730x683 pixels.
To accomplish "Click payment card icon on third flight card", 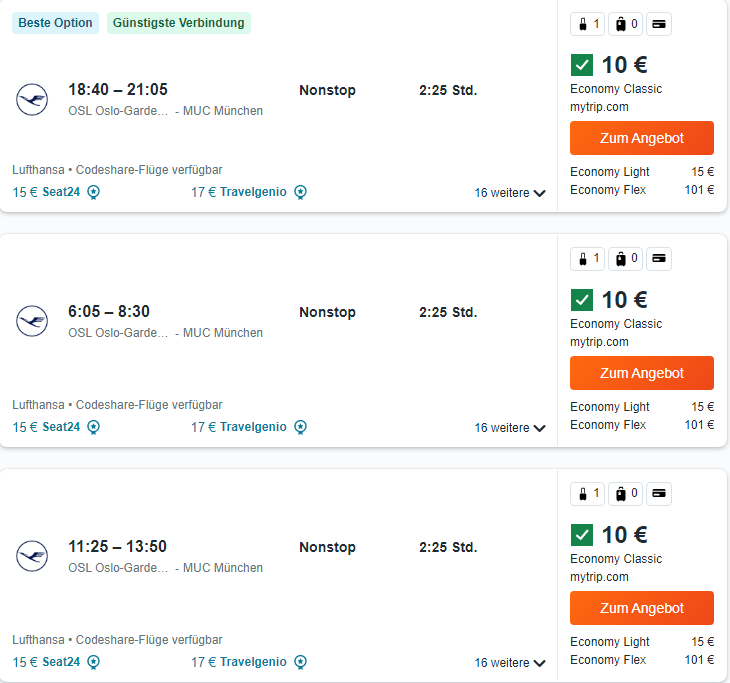I will coord(659,494).
